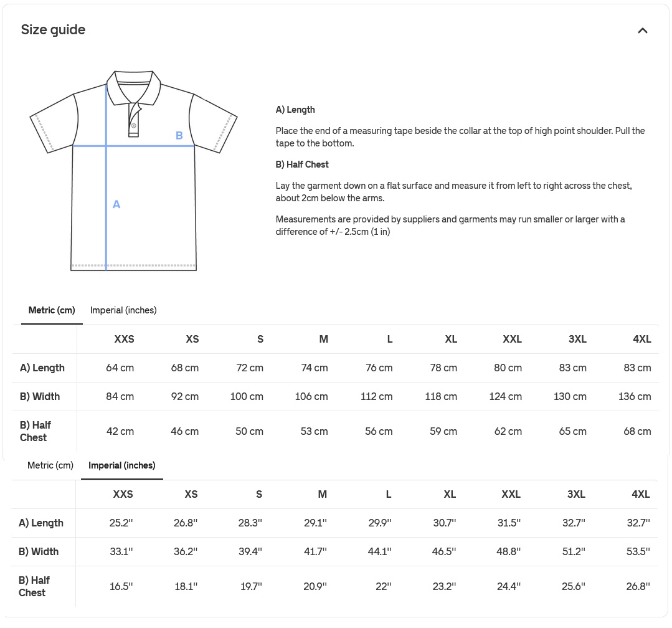Click the bold A) Length description heading
The height and width of the screenshot is (628, 672).
tap(295, 110)
